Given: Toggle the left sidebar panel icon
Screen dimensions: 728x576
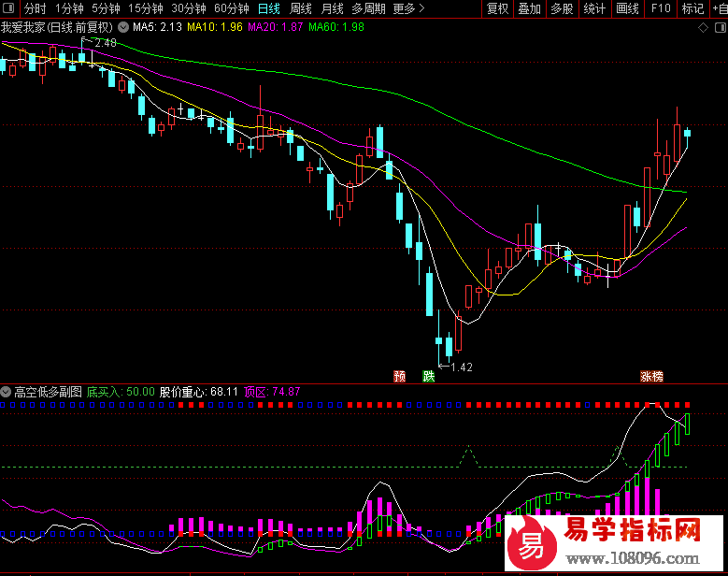Looking at the screenshot, I should coord(8,8).
